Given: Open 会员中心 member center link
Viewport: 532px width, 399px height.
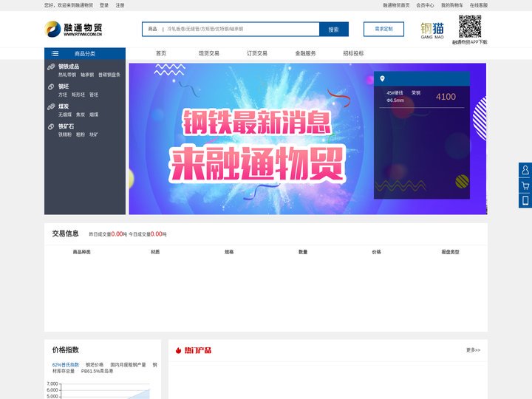Looking at the screenshot, I should coord(425,5).
